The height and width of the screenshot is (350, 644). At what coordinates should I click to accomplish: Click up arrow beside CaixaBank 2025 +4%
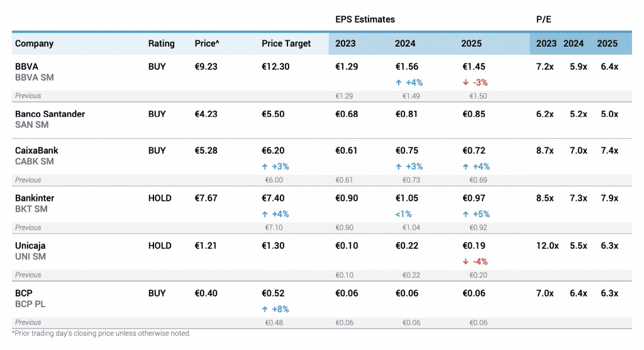[465, 167]
